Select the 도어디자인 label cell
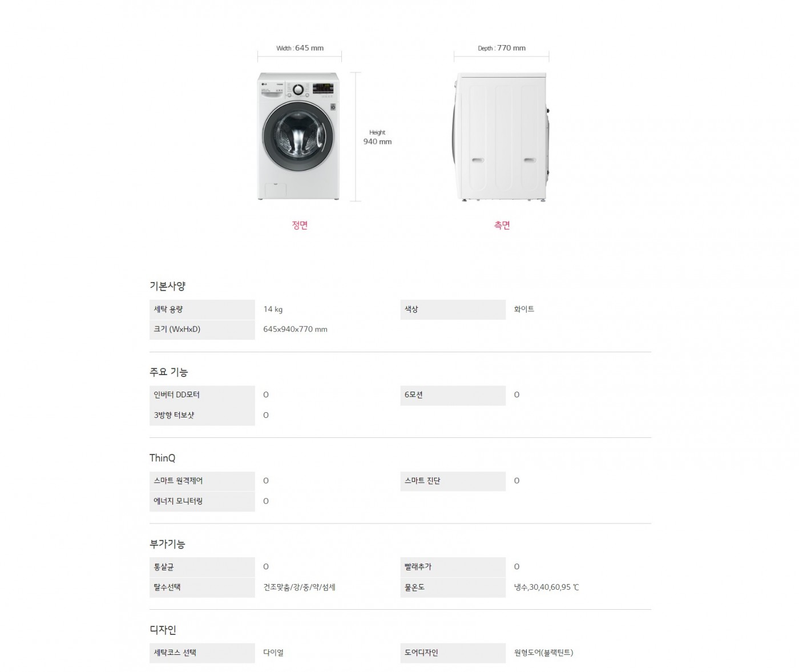The image size is (799, 672). coord(453,653)
